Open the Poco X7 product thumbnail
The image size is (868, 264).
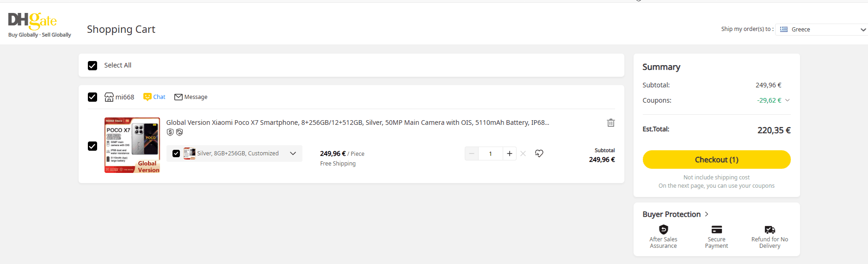(132, 145)
